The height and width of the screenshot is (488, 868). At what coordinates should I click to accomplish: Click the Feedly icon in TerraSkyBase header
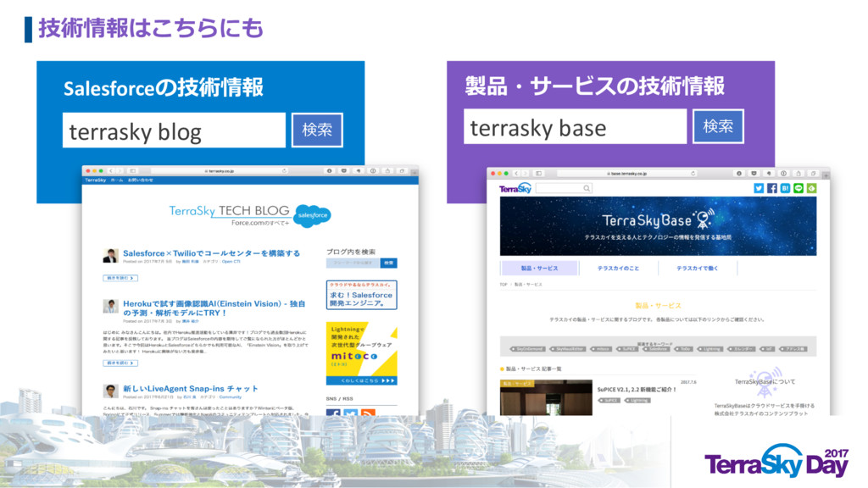pyautogui.click(x=811, y=188)
